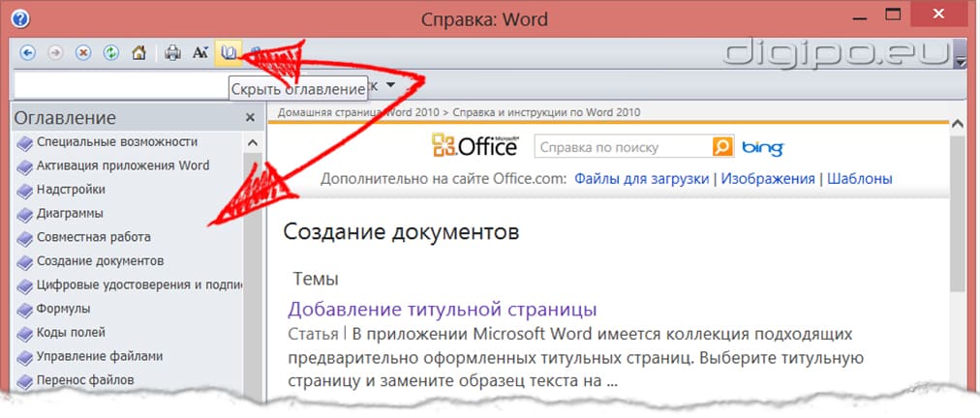The image size is (980, 418).
Task: Open Шаблоны link
Action: pyautogui.click(x=859, y=179)
